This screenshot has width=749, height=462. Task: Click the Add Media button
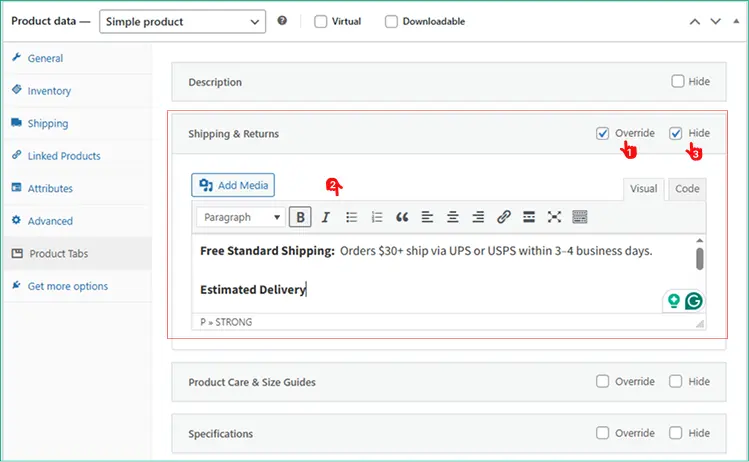point(233,185)
